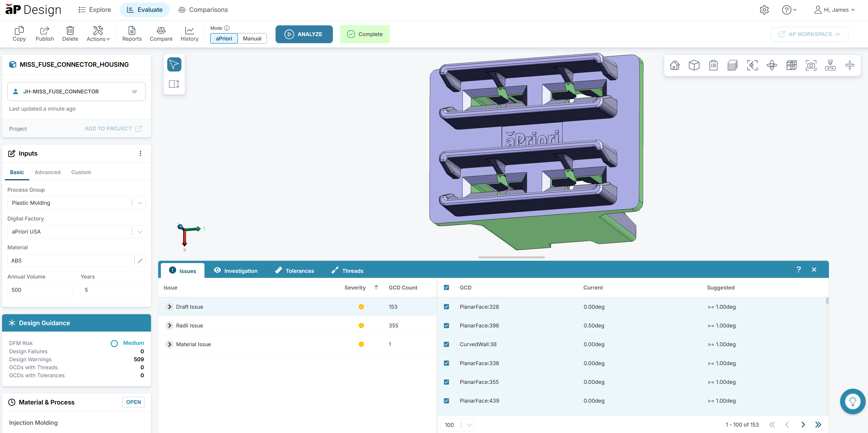The height and width of the screenshot is (433, 868).
Task: Expand the Draft Issue row
Action: click(170, 307)
